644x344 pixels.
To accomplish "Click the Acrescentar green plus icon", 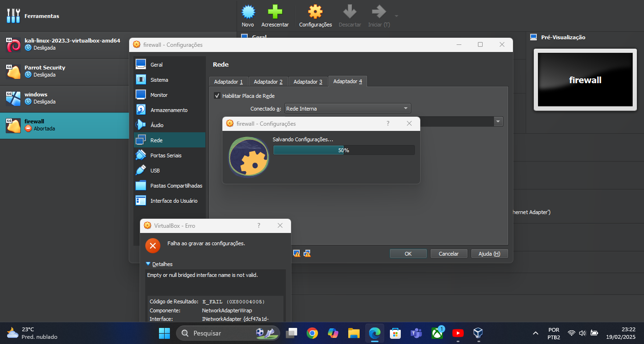I will [x=275, y=12].
